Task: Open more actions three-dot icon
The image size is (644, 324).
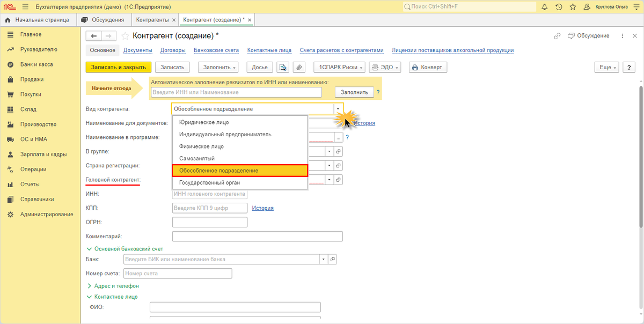Action: pyautogui.click(x=621, y=35)
